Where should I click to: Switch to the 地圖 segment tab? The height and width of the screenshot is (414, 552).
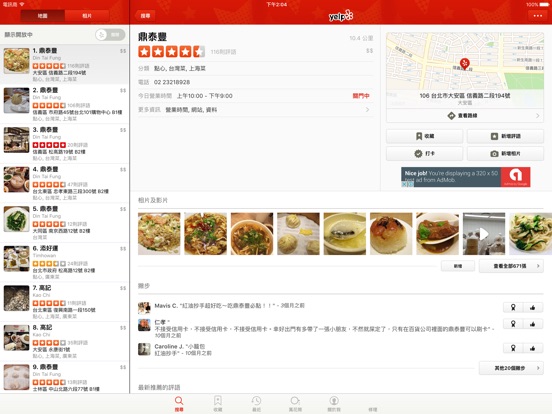tap(43, 16)
